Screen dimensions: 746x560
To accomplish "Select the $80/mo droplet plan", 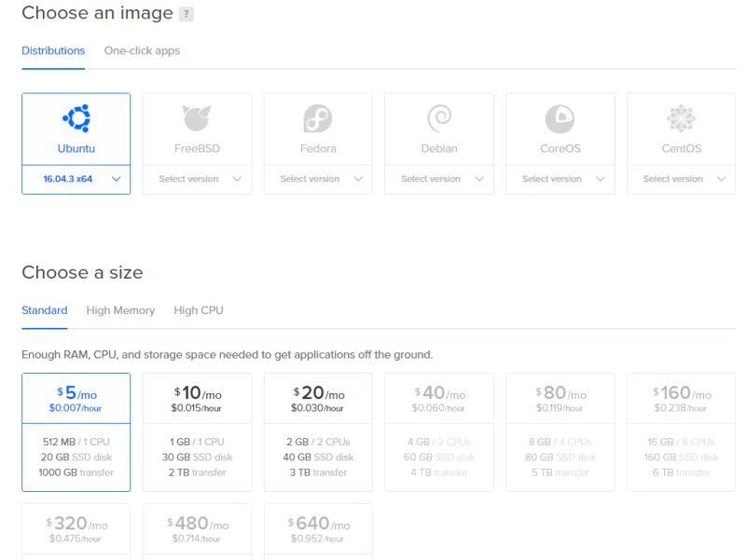I will pos(560,432).
